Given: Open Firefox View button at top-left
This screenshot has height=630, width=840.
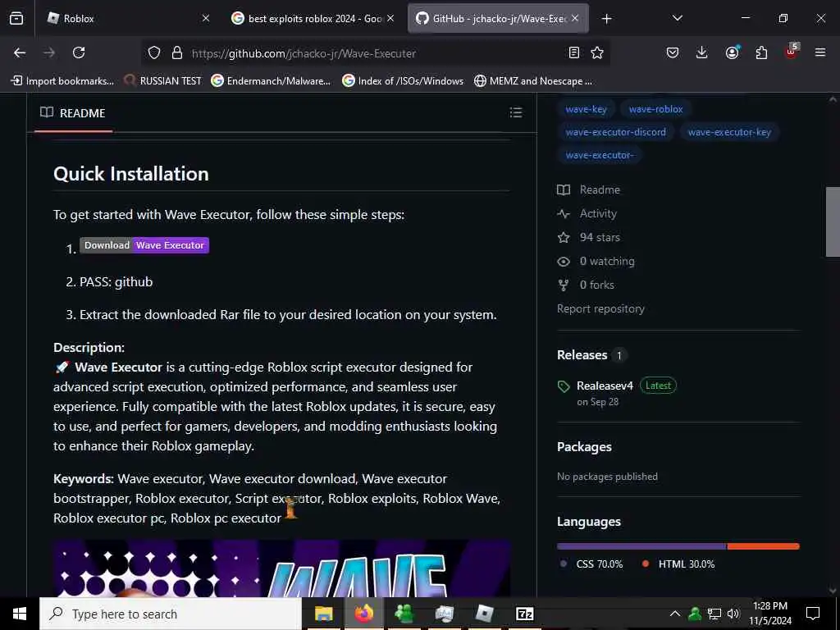Looking at the screenshot, I should [16, 18].
